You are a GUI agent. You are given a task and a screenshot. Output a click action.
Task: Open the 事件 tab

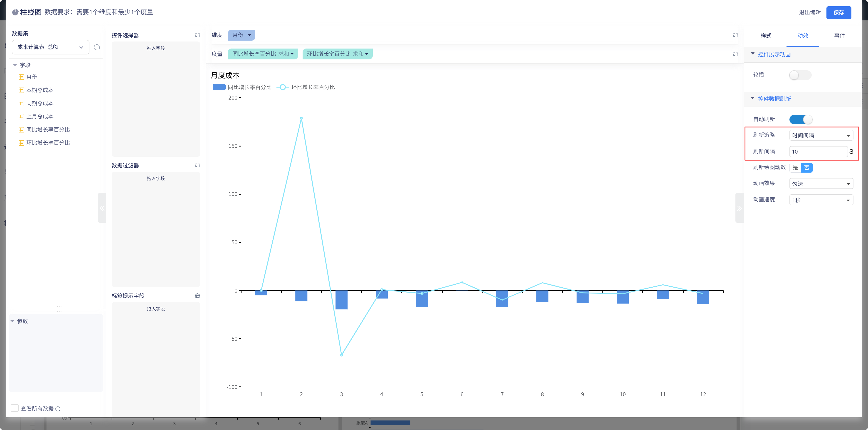[x=839, y=36]
